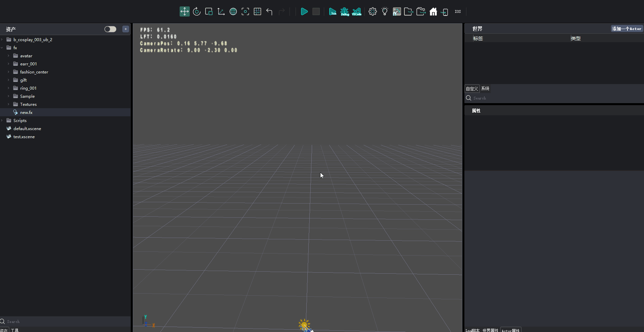Open the Actor属性 tab
The image size is (644, 332).
coord(511,330)
